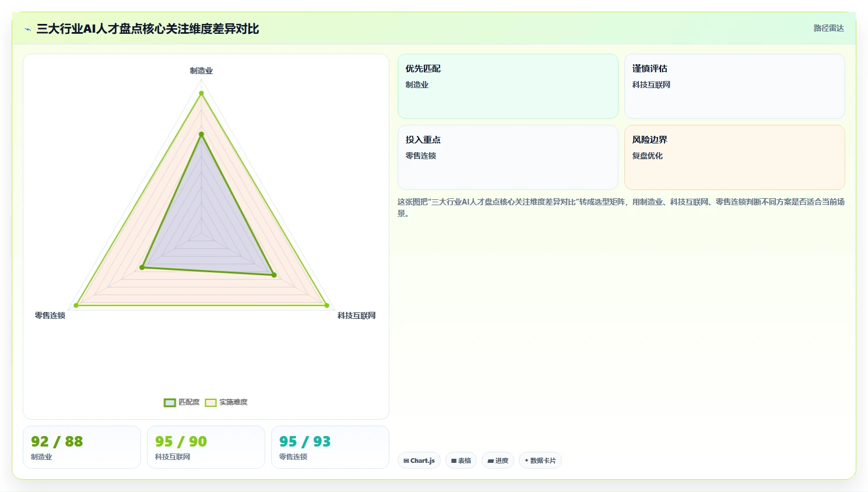Click the 实施难度 legend label
The height and width of the screenshot is (492, 868).
click(x=233, y=402)
